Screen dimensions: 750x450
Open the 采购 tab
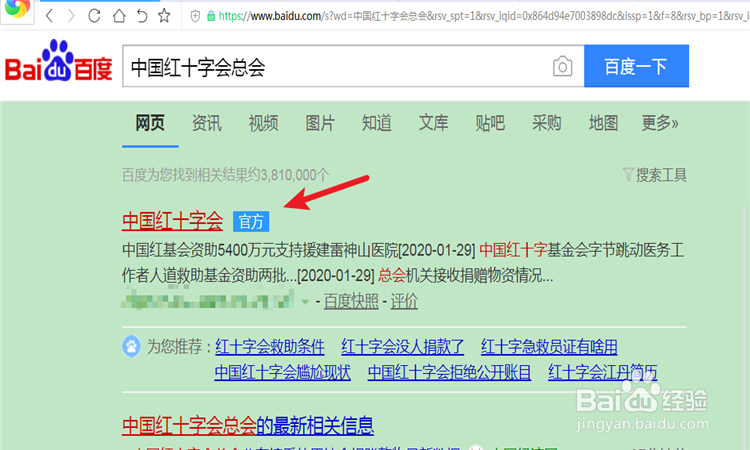547,123
